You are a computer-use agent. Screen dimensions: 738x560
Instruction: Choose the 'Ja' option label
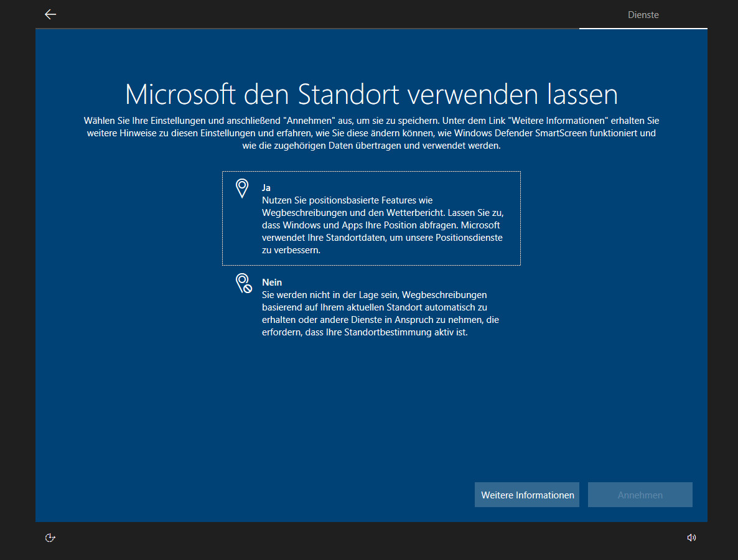(x=266, y=188)
